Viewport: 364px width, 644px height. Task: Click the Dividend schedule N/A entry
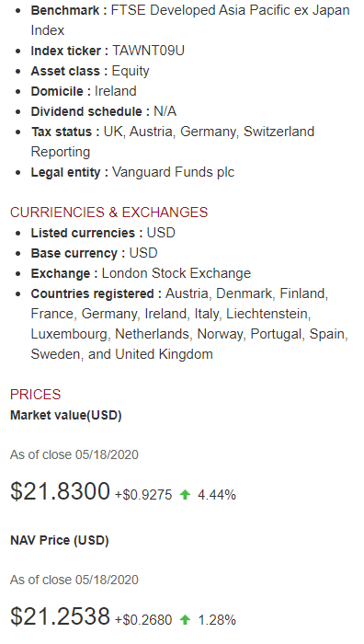tap(104, 111)
